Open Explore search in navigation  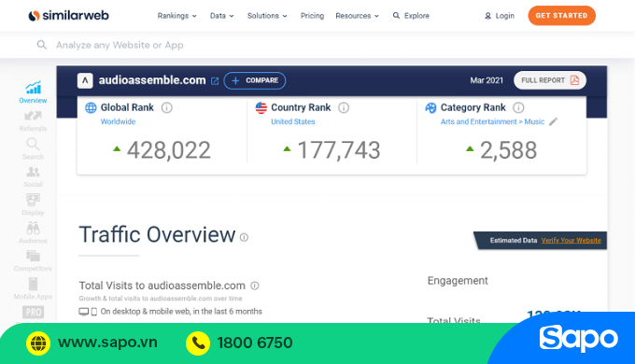[411, 16]
